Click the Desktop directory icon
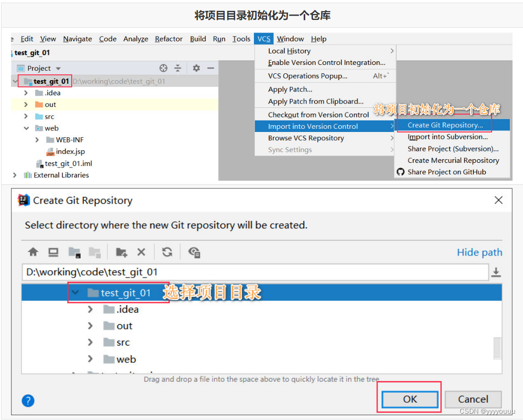The width and height of the screenshot is (523, 420). (54, 252)
